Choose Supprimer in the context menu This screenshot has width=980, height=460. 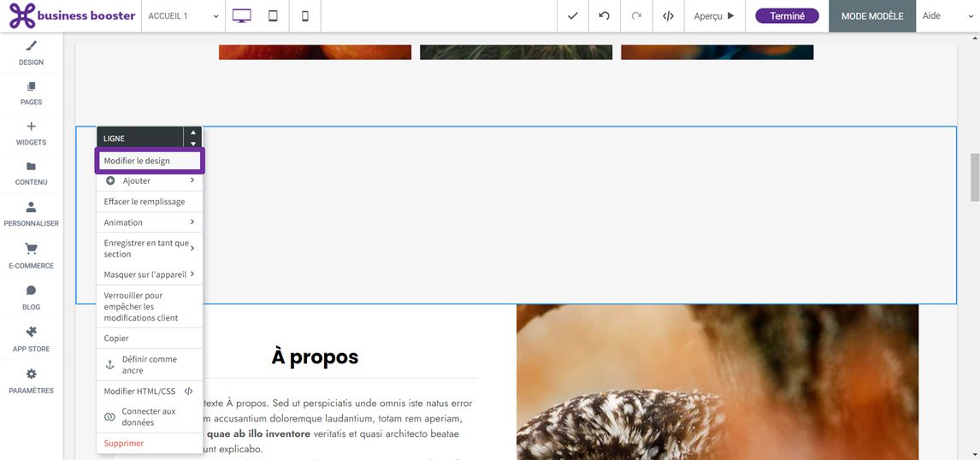pyautogui.click(x=124, y=444)
